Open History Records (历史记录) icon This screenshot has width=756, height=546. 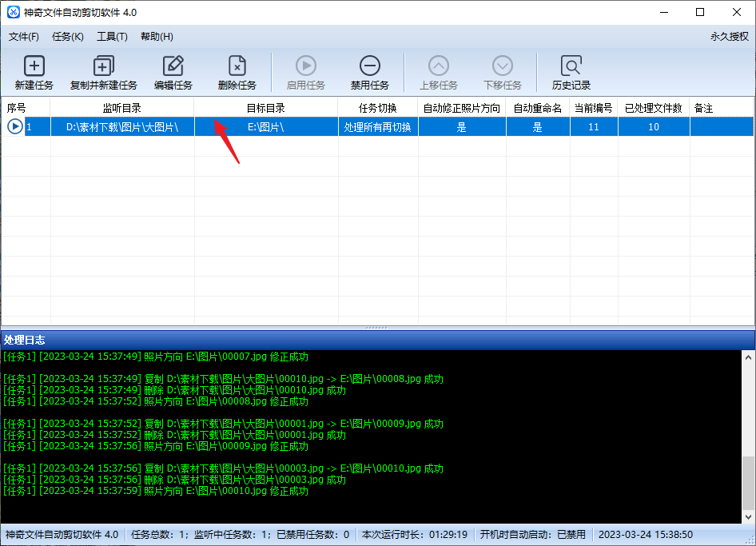[x=571, y=66]
